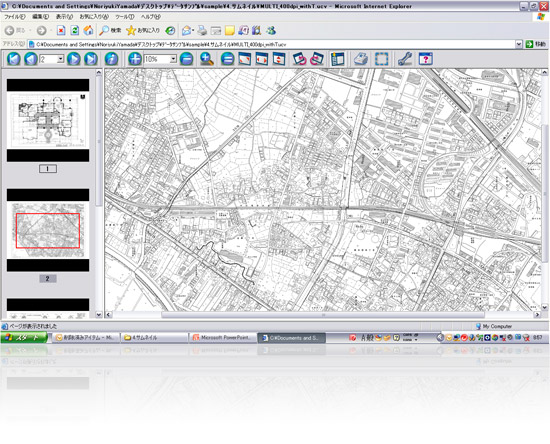
Task: Click the IE Forward button
Action: tap(41, 31)
